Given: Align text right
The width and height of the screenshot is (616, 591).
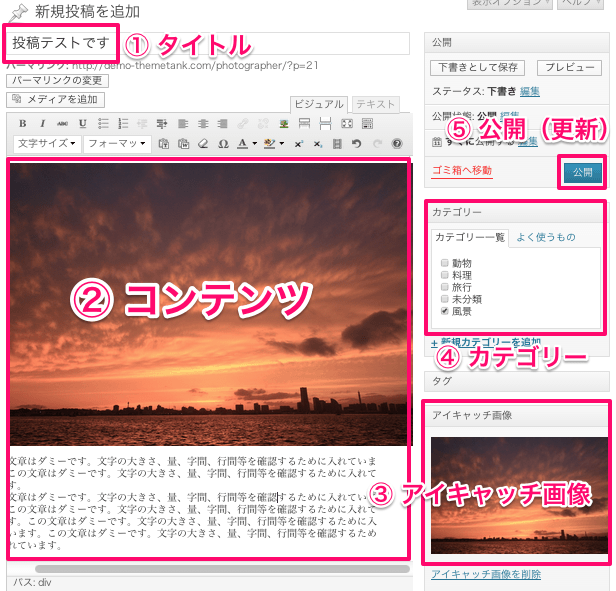Looking at the screenshot, I should 223,124.
